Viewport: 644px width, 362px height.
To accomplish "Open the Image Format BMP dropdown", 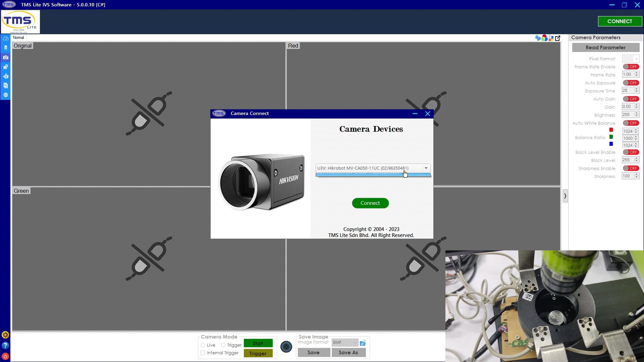I will click(345, 342).
